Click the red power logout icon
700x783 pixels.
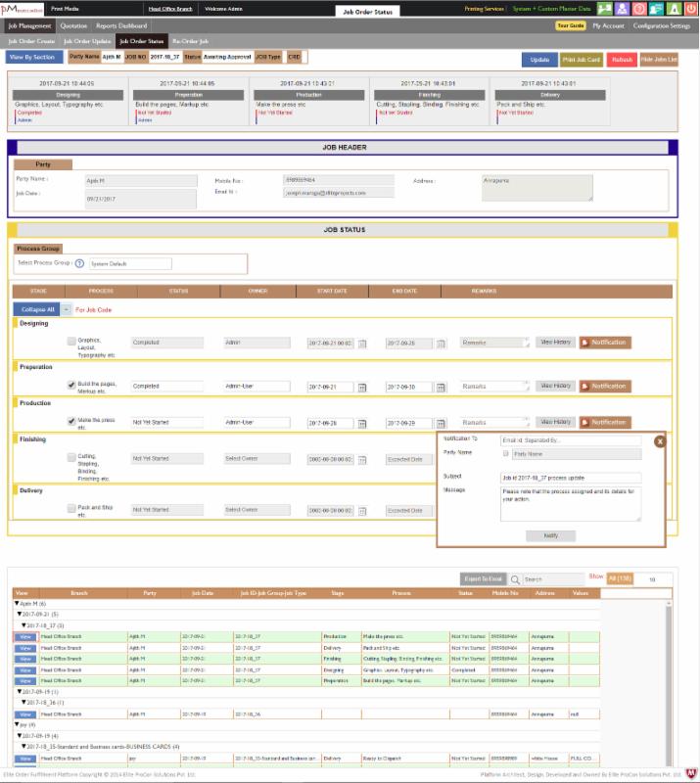[691, 9]
